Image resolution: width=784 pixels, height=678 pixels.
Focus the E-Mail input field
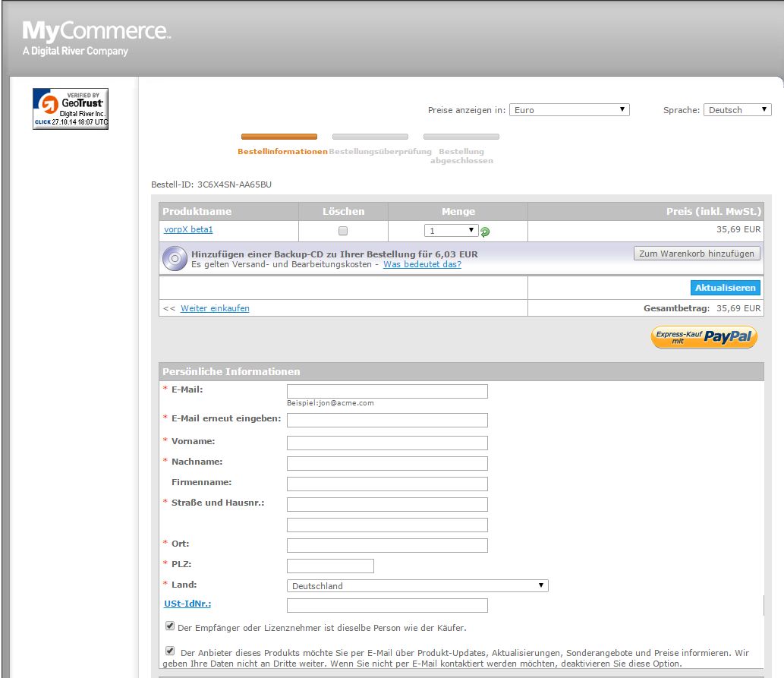pyautogui.click(x=387, y=391)
